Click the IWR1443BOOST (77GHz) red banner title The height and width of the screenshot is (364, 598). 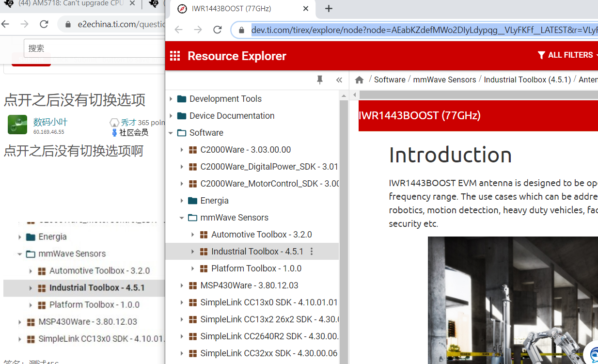[420, 115]
